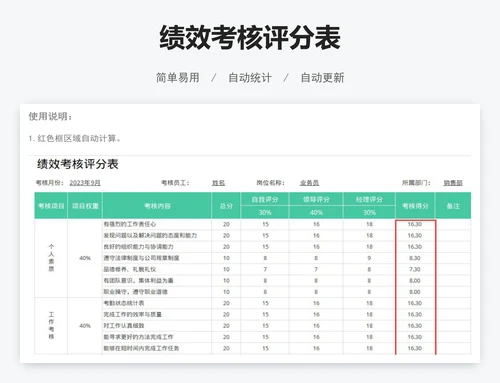
Task: Click the 对工作认真细致 cell
Action: (x=157, y=326)
